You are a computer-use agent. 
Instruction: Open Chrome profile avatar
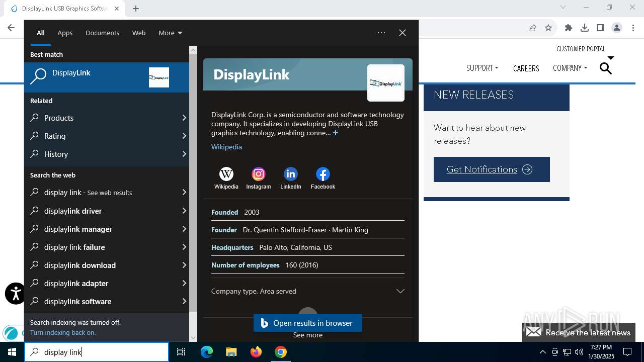pyautogui.click(x=617, y=28)
